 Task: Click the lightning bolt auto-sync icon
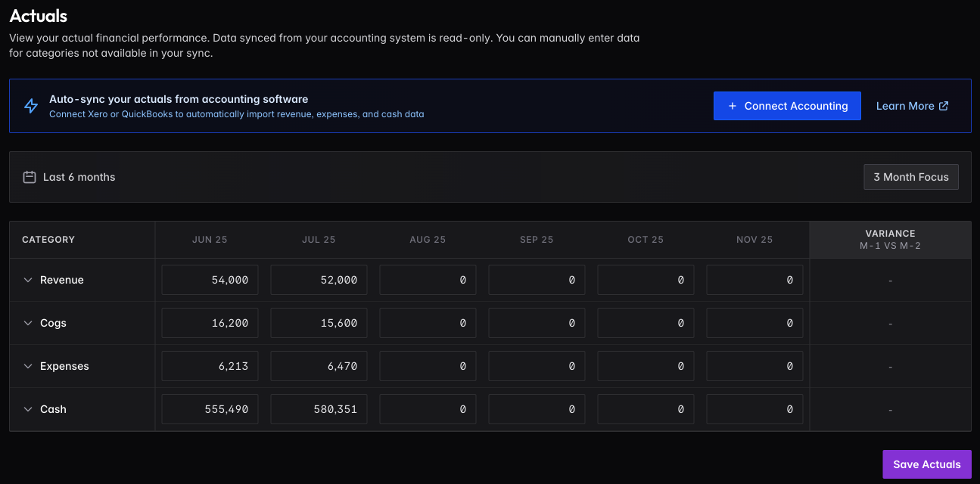tap(31, 106)
